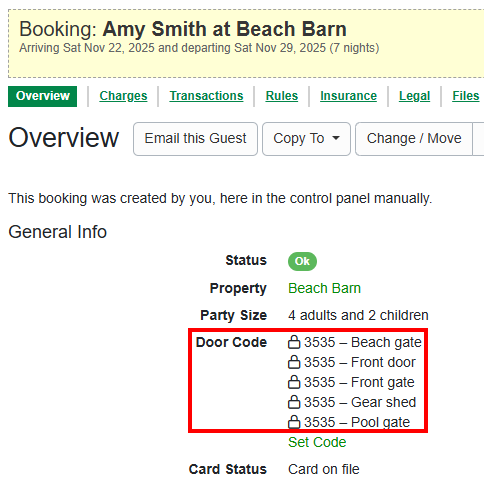Select the '3535 – Gear shed' door code text
The width and height of the screenshot is (484, 485).
[x=360, y=402]
